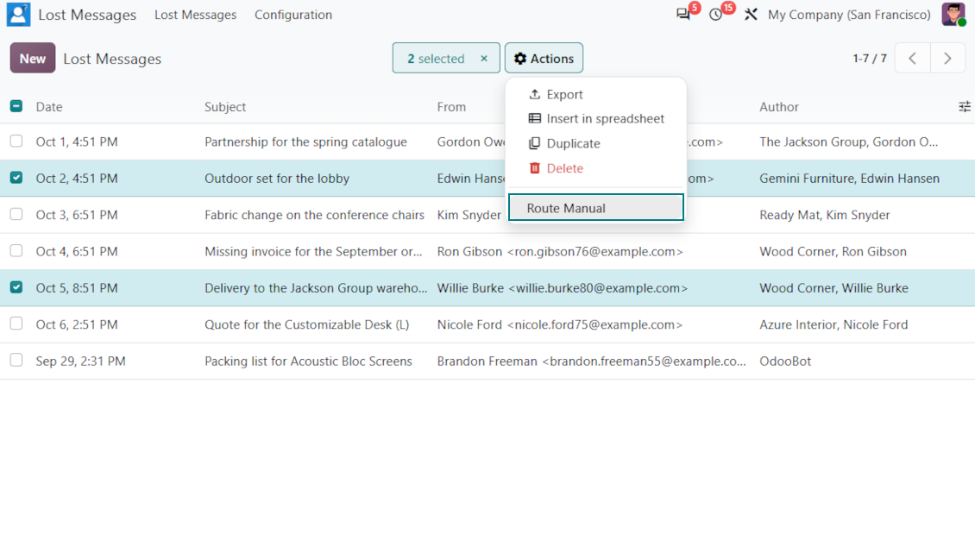Choose Delete from the Actions menu
Image resolution: width=975 pixels, height=560 pixels.
(596, 168)
